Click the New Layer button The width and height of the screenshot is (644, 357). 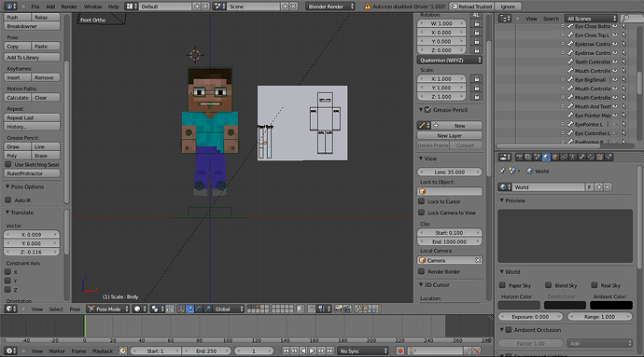click(449, 135)
